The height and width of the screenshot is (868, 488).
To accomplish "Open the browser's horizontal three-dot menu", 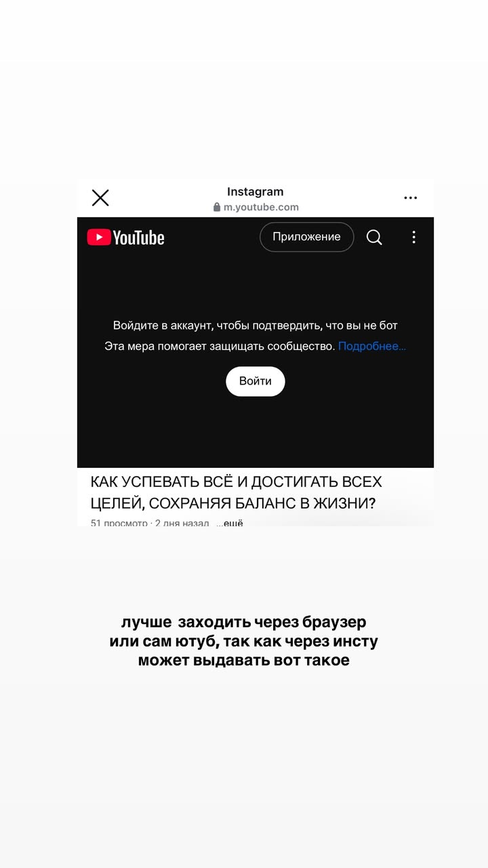I will click(x=411, y=198).
